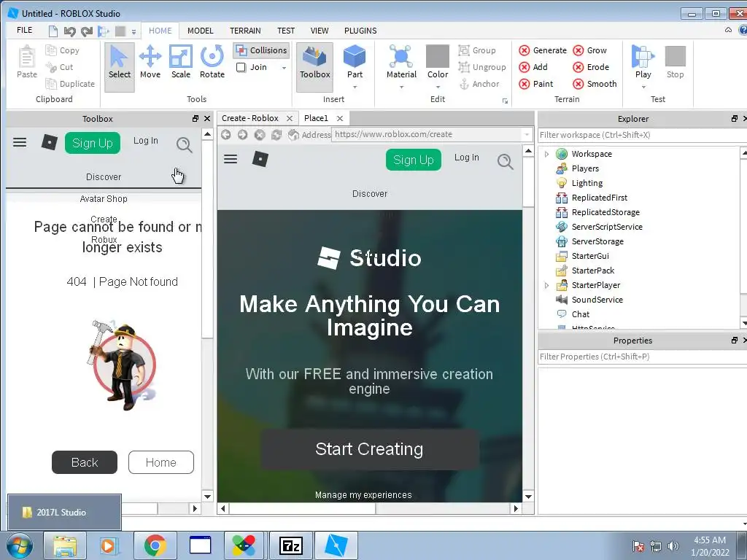Click Back button on 404 page
This screenshot has width=747, height=560.
[x=85, y=462]
